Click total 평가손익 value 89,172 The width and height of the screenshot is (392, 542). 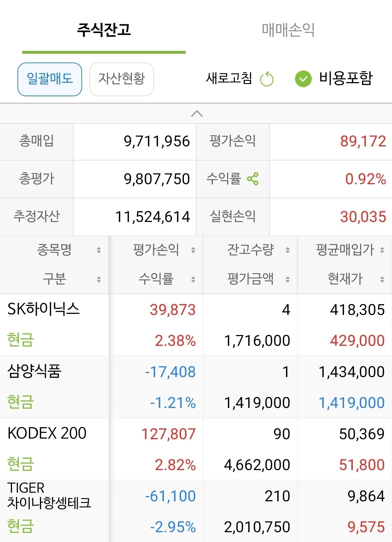coord(363,141)
